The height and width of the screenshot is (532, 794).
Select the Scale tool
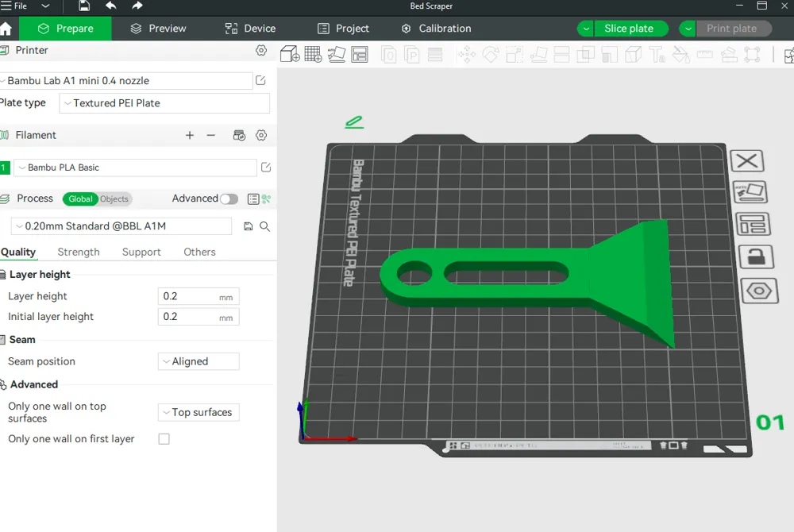coord(515,54)
